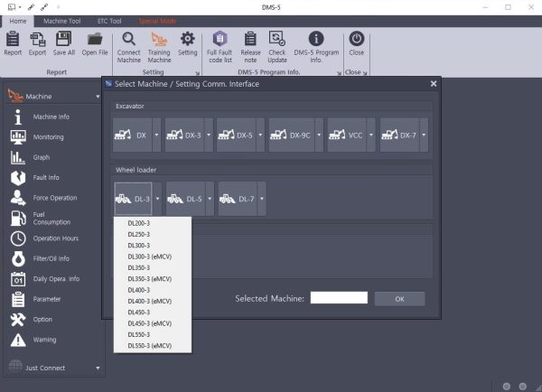Image resolution: width=542 pixels, height=392 pixels.
Task: Select the DX-3 excavator button
Action: pyautogui.click(x=184, y=135)
